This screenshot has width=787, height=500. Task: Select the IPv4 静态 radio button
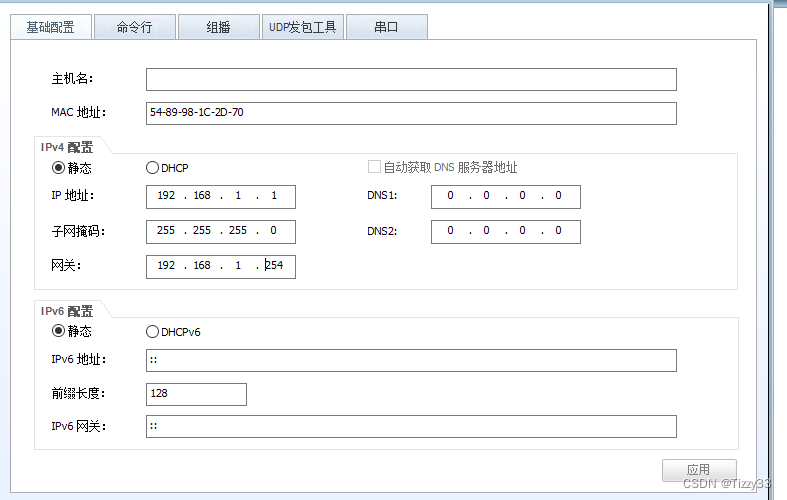click(58, 168)
